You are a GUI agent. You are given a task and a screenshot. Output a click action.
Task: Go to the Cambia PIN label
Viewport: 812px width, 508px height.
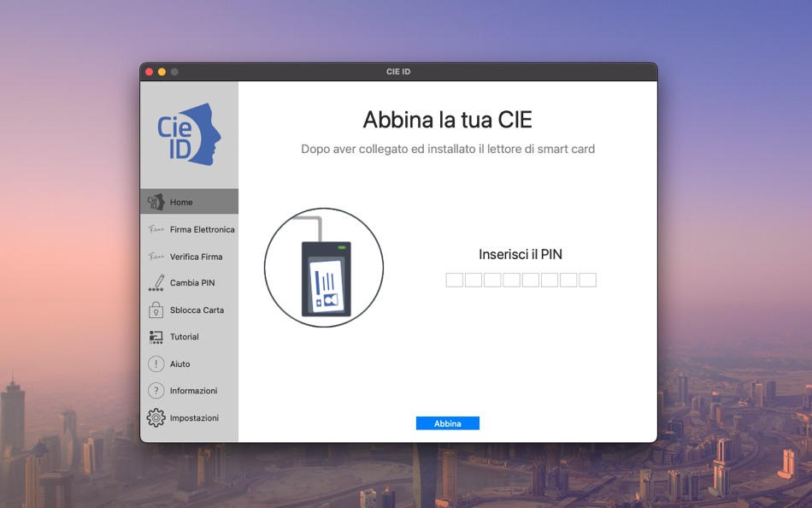(x=192, y=283)
